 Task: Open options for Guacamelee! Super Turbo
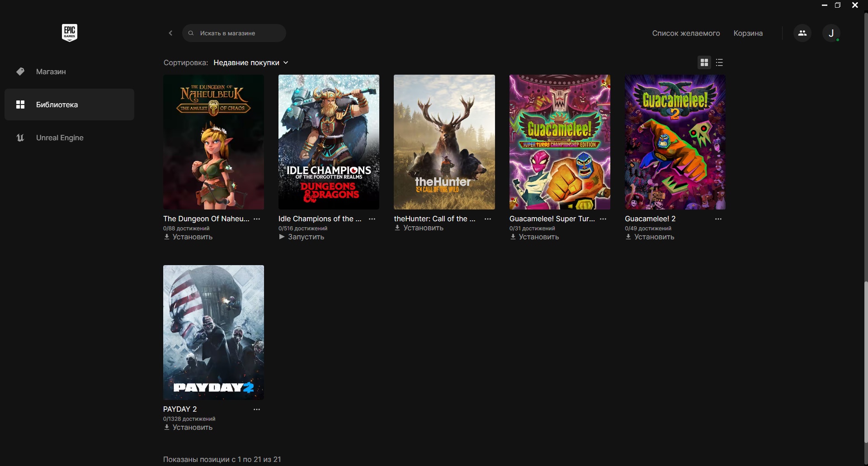pyautogui.click(x=603, y=219)
